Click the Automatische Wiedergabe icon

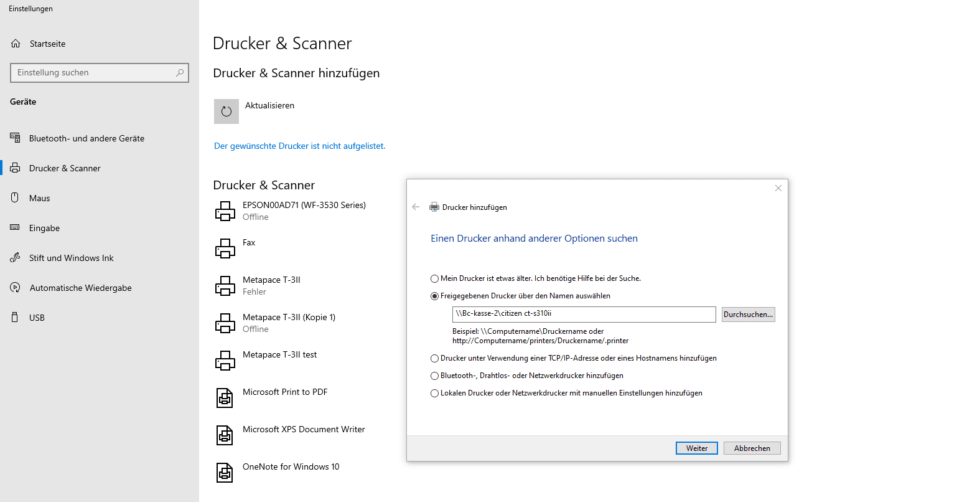click(x=15, y=287)
